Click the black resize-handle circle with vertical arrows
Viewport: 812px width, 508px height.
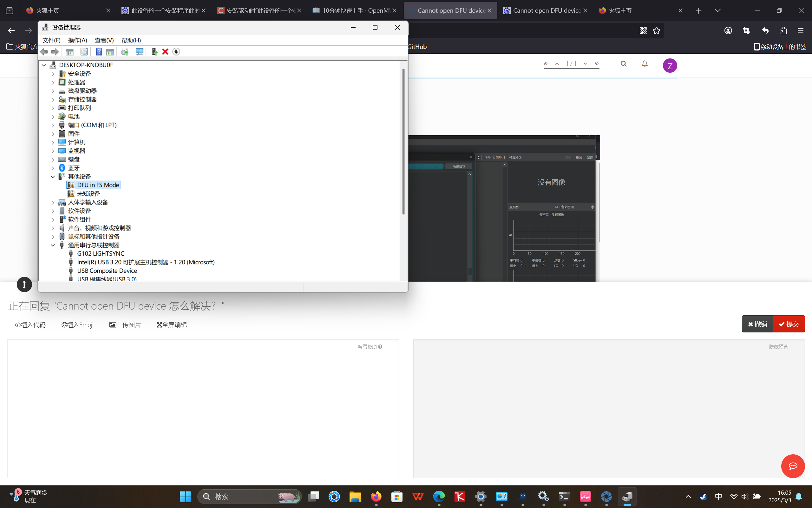pos(24,284)
